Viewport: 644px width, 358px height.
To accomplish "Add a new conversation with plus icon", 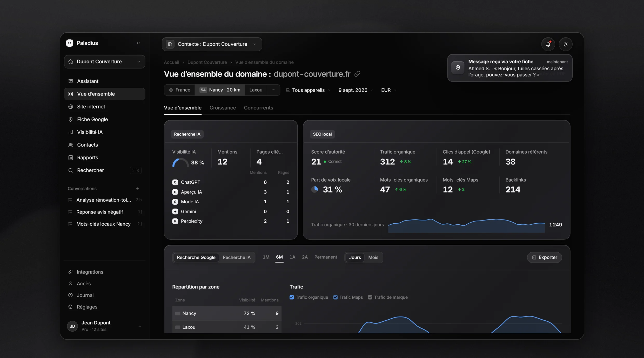I will pyautogui.click(x=138, y=189).
